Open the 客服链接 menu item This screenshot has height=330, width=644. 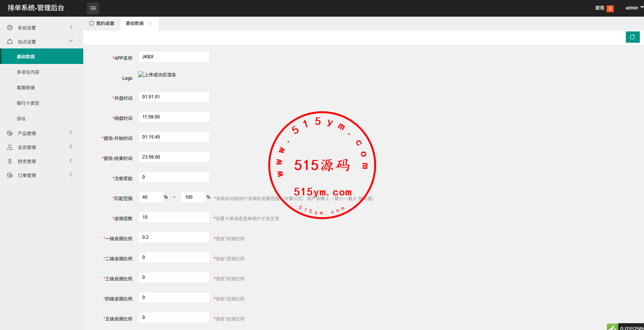point(26,87)
